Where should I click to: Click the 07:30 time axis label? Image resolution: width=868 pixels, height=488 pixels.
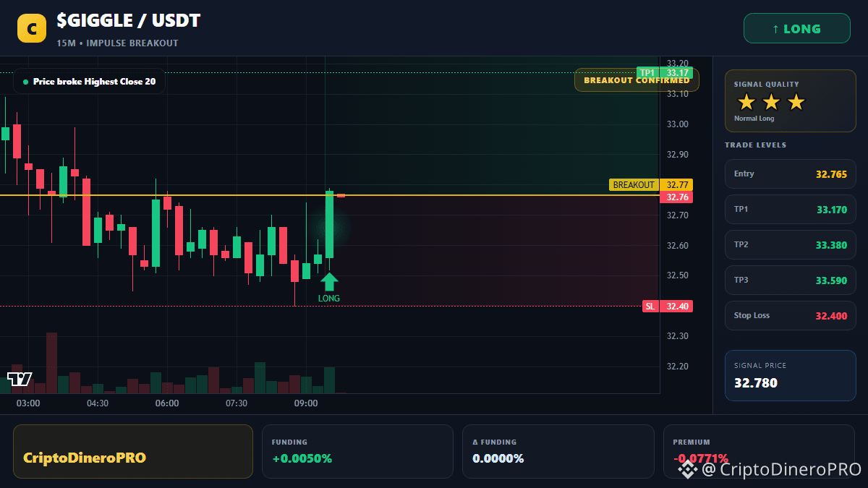tap(237, 403)
